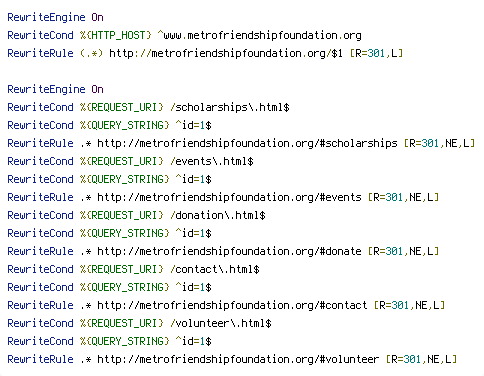
Task: Click the /scholarships\.html$ pattern
Action: click(230, 107)
